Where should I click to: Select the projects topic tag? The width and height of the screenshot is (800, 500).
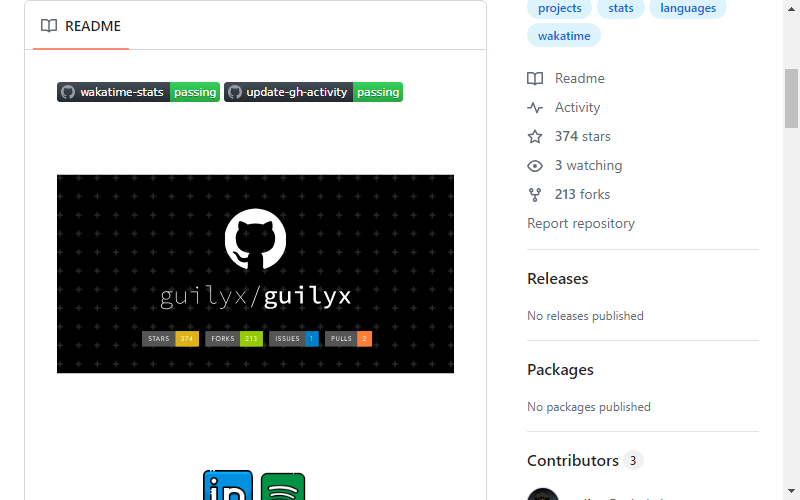[x=559, y=8]
